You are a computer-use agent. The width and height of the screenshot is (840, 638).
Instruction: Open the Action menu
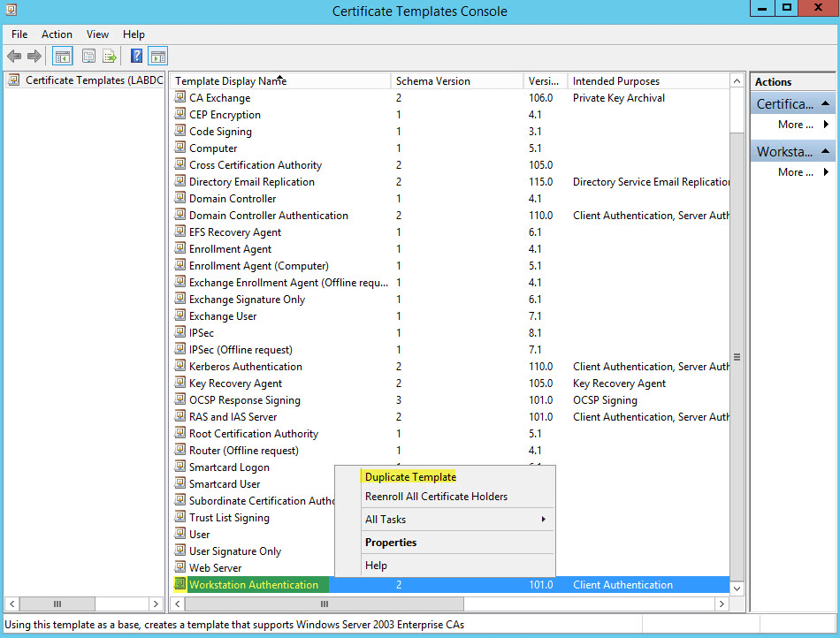57,34
